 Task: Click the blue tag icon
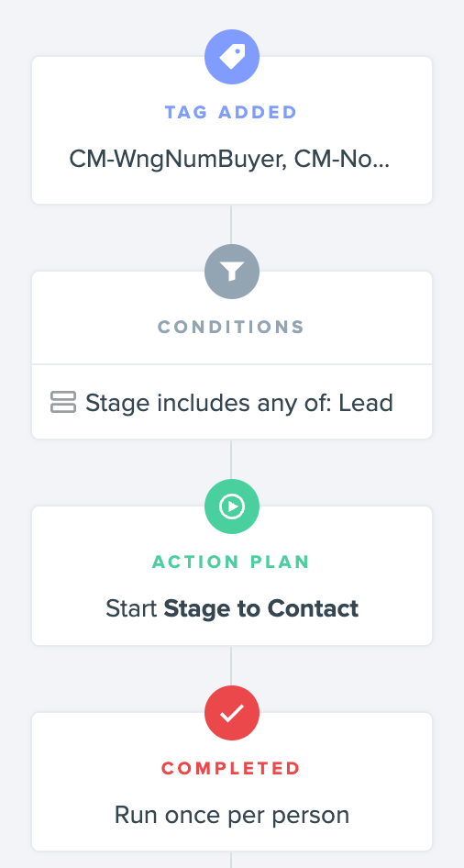[232, 57]
